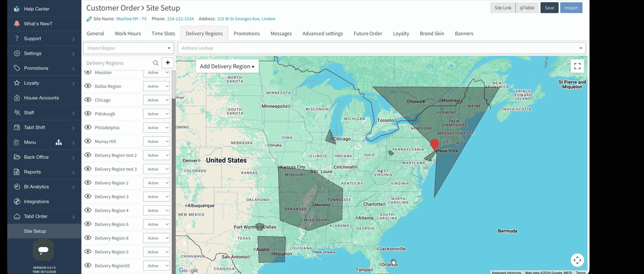Switch to the Future Order tab
Viewport: 644px width, 274px height.
tap(368, 33)
